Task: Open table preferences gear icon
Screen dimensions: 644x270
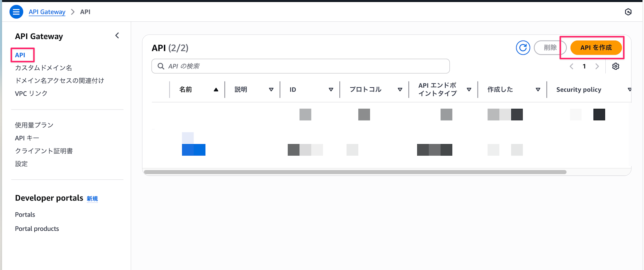Action: point(616,66)
